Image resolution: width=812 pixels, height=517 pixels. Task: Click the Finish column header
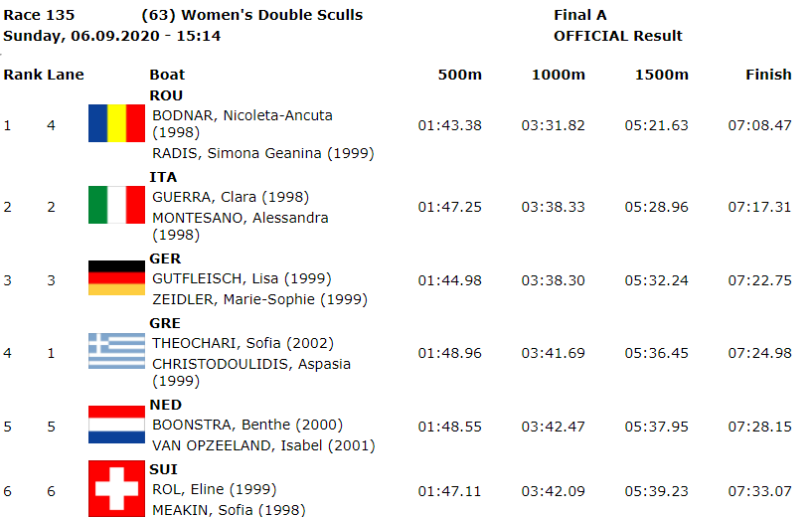click(x=768, y=75)
